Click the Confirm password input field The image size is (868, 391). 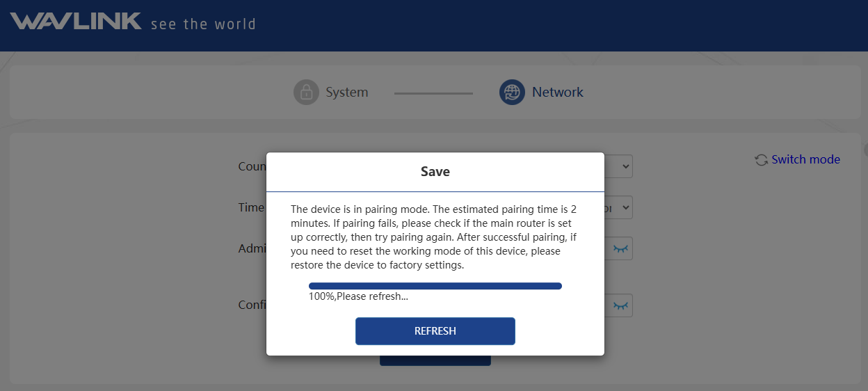point(608,305)
